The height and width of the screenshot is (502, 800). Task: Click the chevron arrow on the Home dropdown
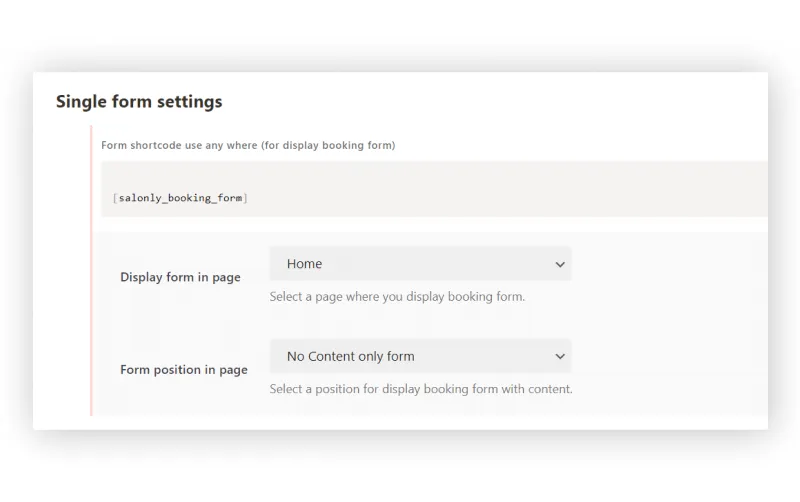(559, 265)
